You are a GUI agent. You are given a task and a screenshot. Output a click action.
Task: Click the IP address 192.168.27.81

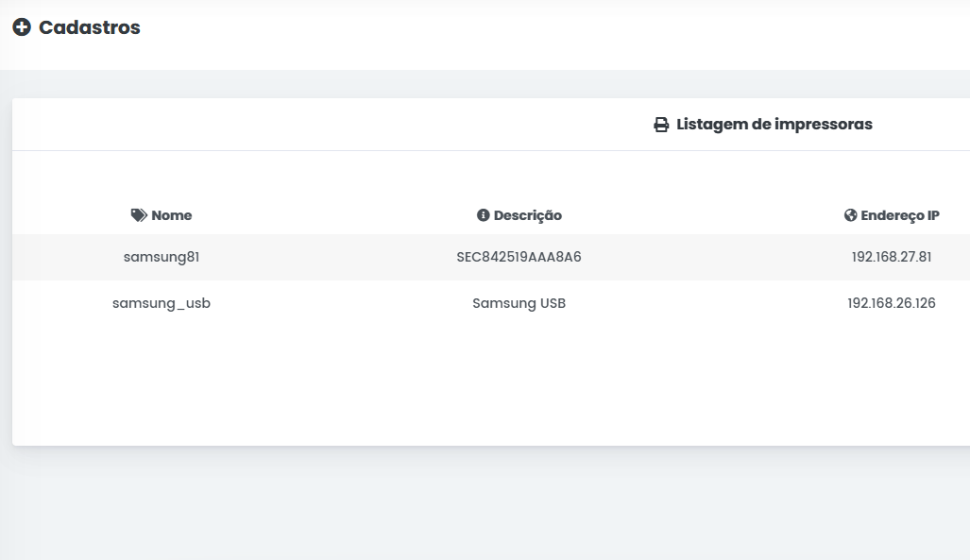892,257
